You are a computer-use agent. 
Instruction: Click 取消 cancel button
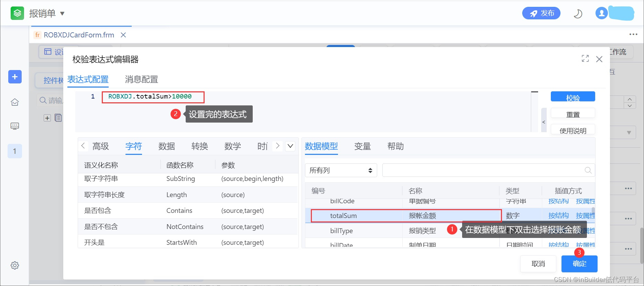(x=538, y=264)
